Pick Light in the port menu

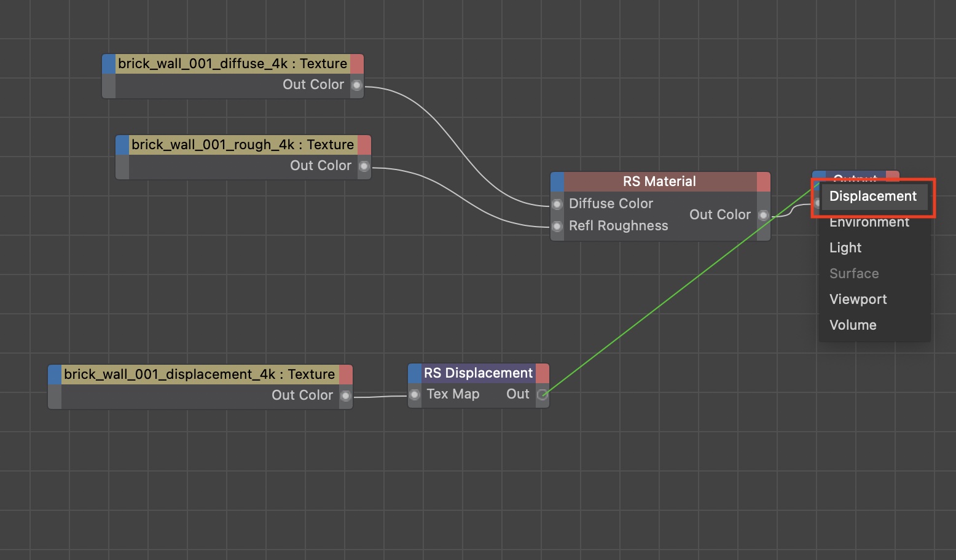click(x=845, y=248)
